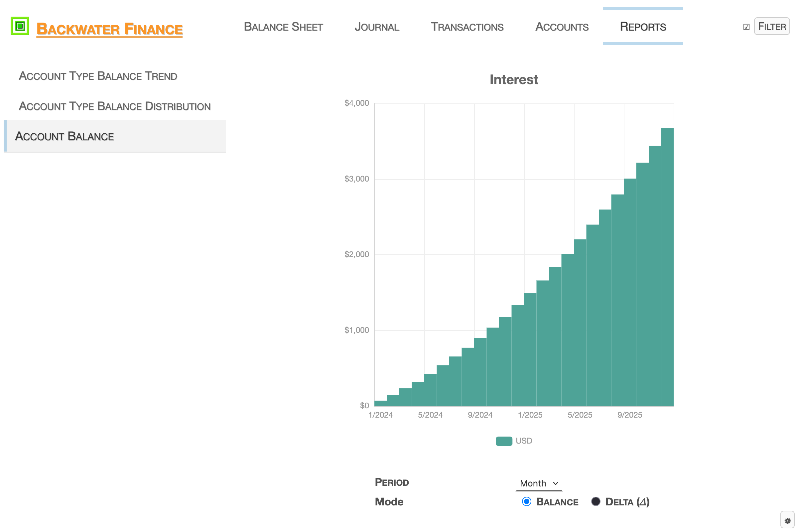Go to the Transactions tab

coord(467,27)
